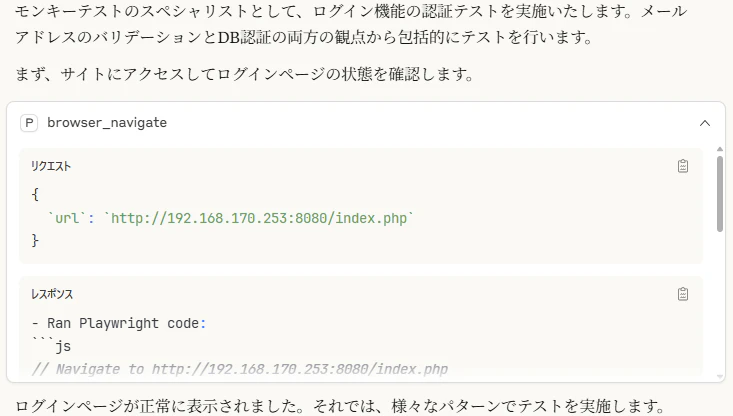Copy the レスポンス output with clipboard icon
The width and height of the screenshot is (733, 416).
click(x=683, y=294)
